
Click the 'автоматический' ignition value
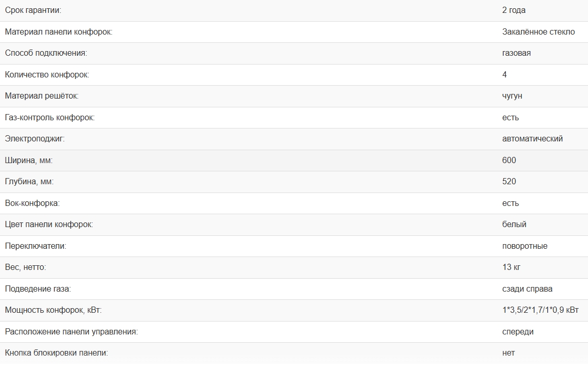click(x=532, y=139)
